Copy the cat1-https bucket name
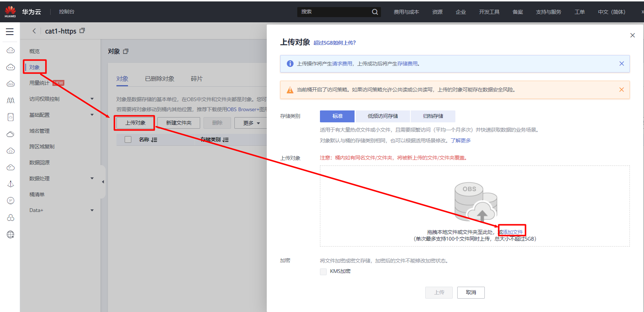This screenshot has height=312, width=644. [x=82, y=30]
